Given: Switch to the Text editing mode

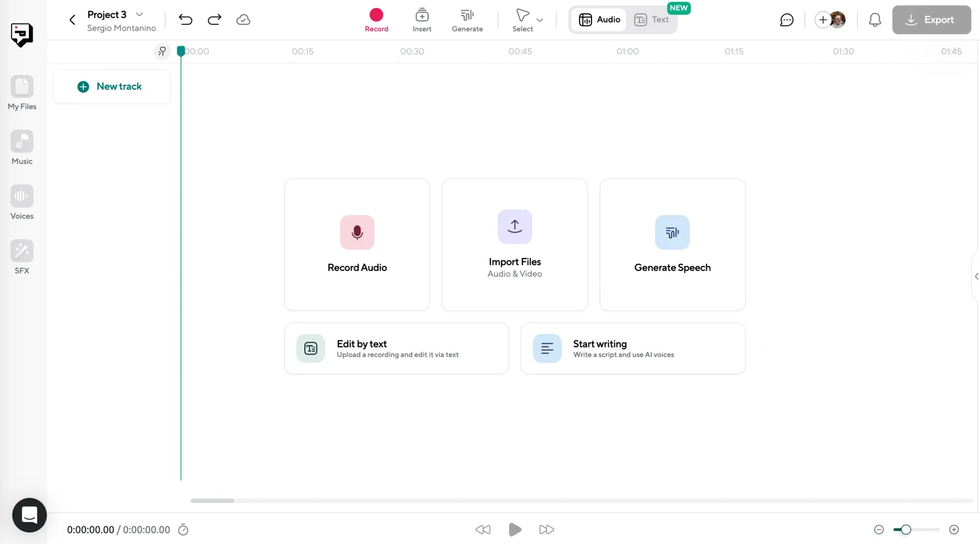Looking at the screenshot, I should [652, 20].
